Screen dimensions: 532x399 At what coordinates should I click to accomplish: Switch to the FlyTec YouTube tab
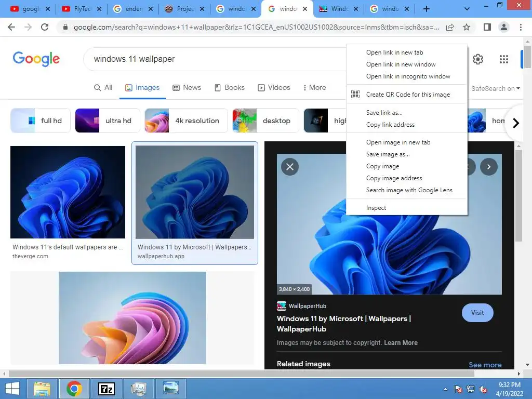click(82, 9)
